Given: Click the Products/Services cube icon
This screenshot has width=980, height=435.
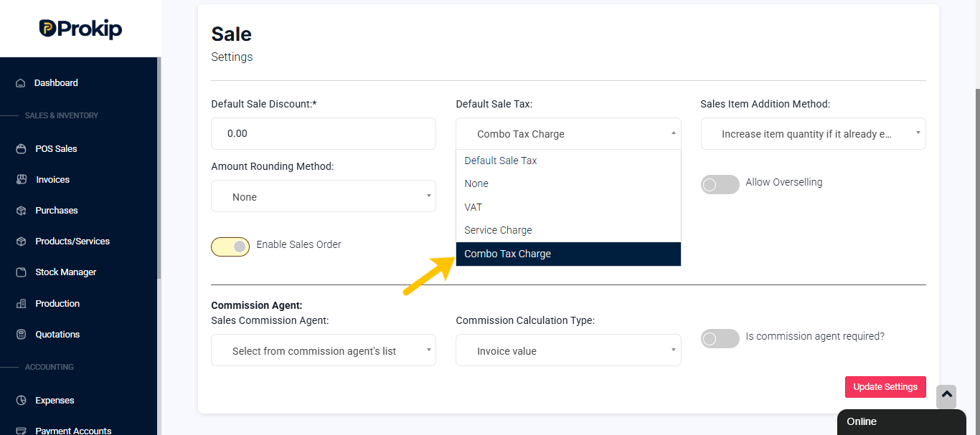Looking at the screenshot, I should point(21,242).
